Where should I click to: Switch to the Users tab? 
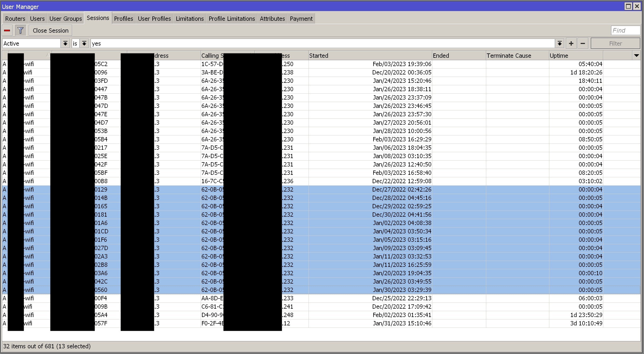tap(37, 19)
